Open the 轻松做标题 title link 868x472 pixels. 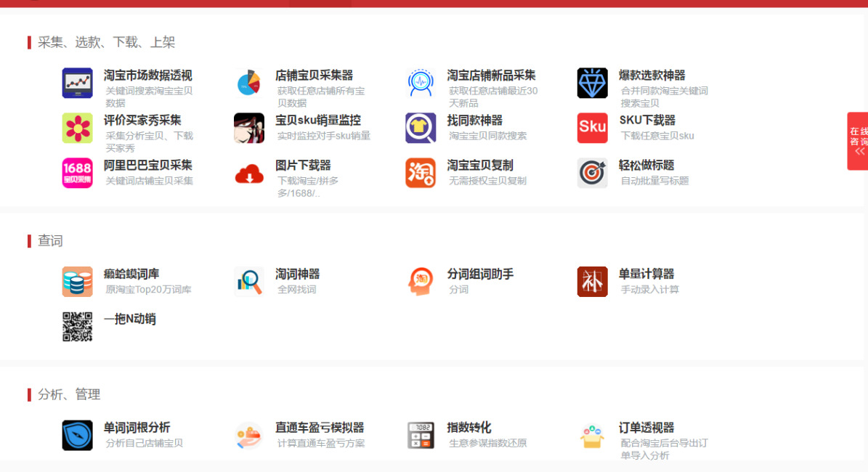(x=646, y=165)
